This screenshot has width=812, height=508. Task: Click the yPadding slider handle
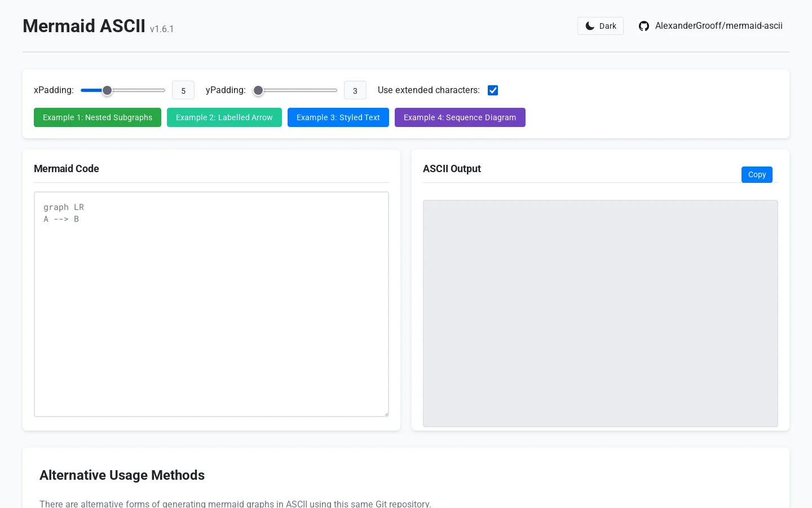coord(258,90)
